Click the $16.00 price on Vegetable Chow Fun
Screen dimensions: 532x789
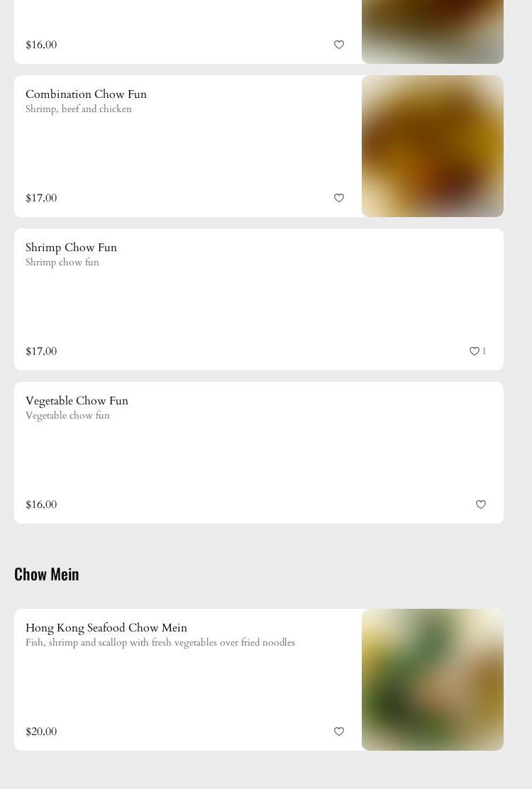pyautogui.click(x=41, y=504)
